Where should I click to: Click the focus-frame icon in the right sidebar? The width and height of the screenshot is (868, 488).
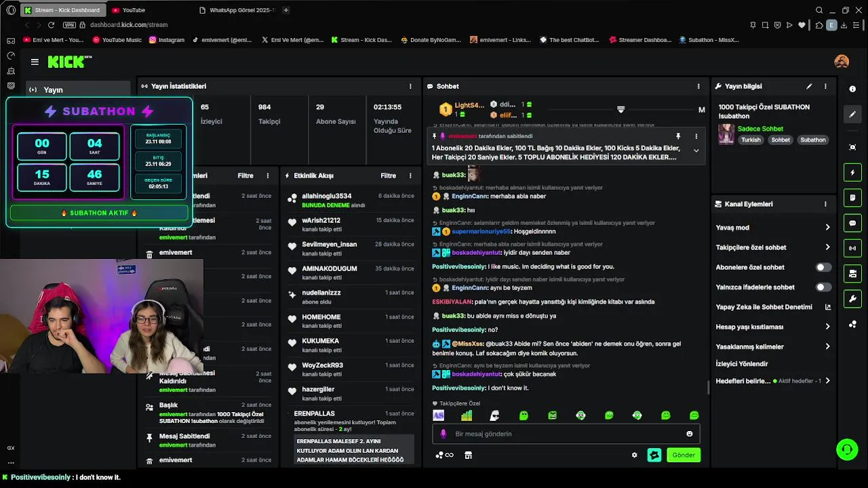(852, 147)
